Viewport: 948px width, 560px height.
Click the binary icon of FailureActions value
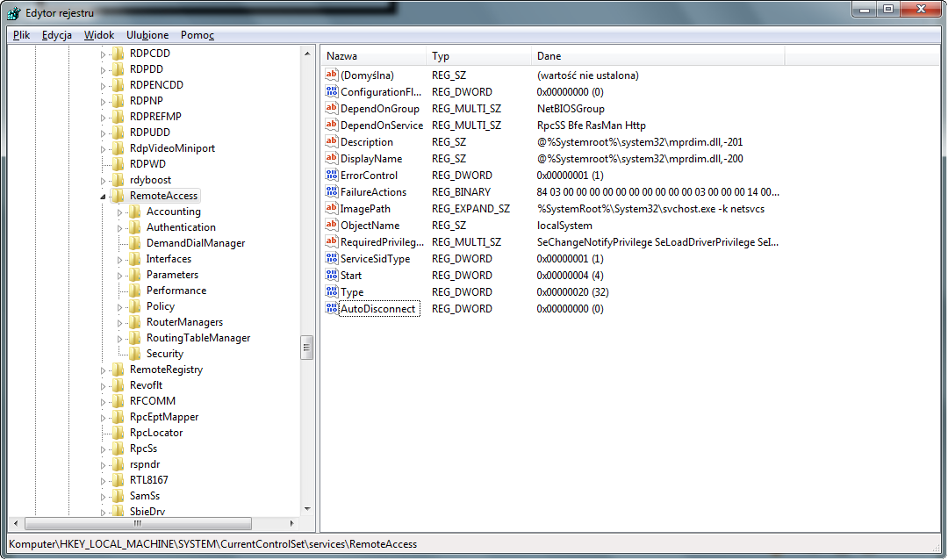pyautogui.click(x=331, y=191)
